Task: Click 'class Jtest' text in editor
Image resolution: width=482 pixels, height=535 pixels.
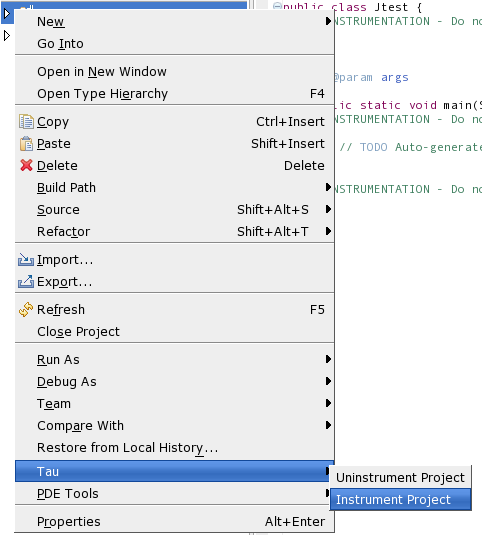Action: (369, 7)
